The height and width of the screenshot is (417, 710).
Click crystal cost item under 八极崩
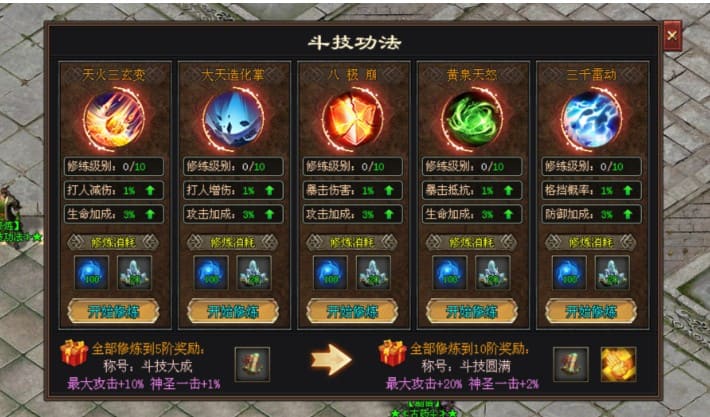pyautogui.click(x=373, y=273)
